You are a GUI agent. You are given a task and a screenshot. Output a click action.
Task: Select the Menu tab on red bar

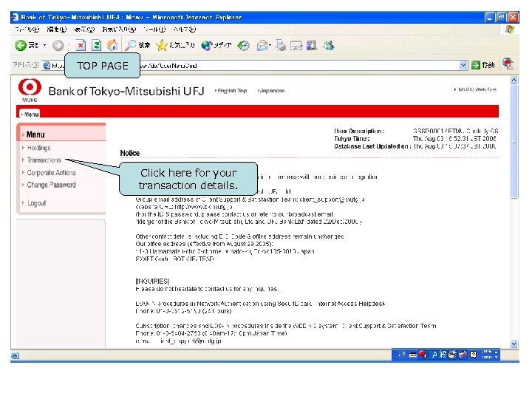[x=30, y=114]
